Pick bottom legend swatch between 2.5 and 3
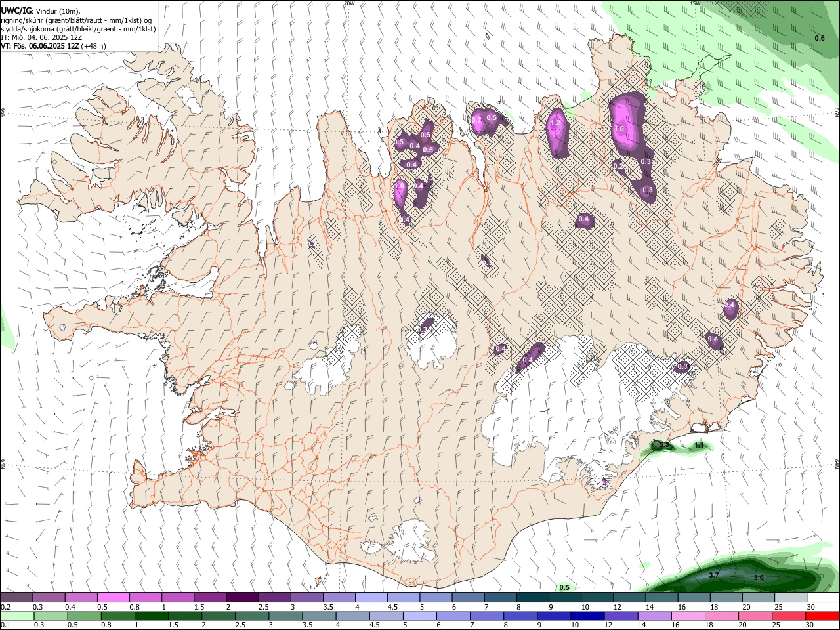Viewport: 840px width, 630px height. tap(252, 616)
